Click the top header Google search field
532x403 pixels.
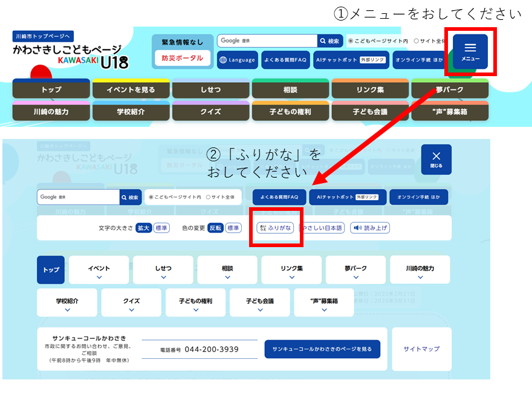point(267,41)
